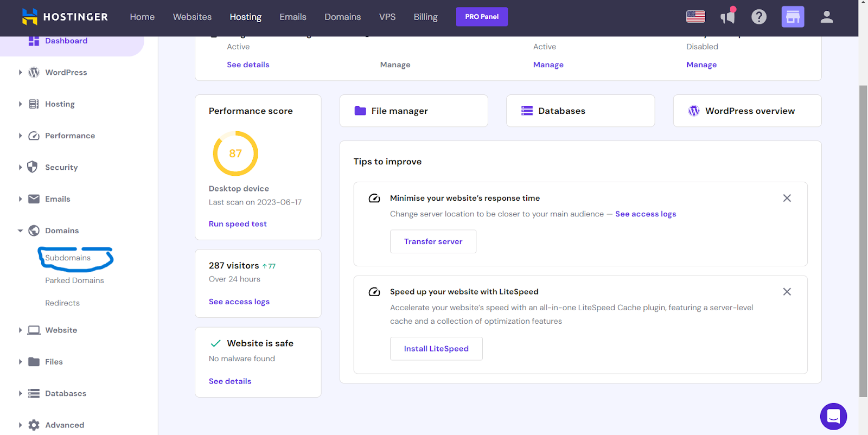Expand the WordPress sidebar section
Image resolution: width=868 pixels, height=435 pixels.
(20, 72)
